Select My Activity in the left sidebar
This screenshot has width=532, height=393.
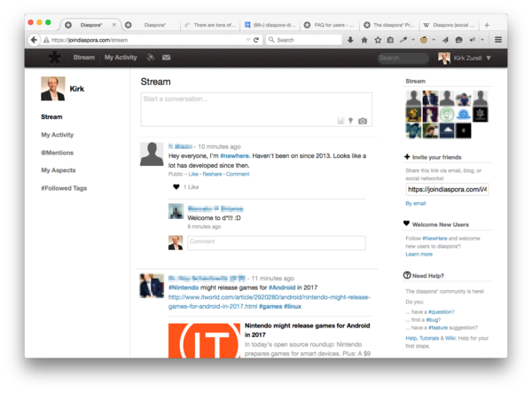point(58,135)
